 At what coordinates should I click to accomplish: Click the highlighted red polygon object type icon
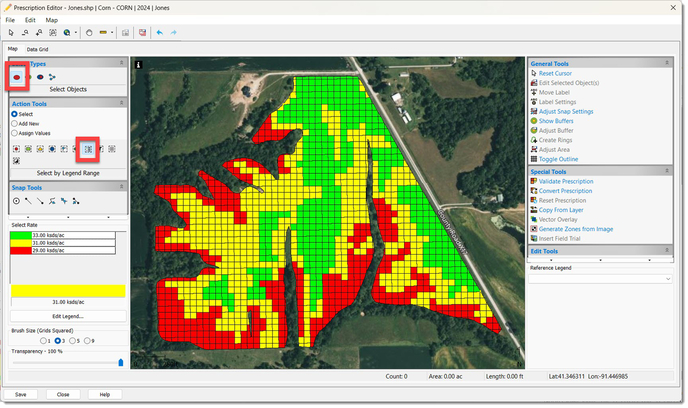[x=18, y=75]
